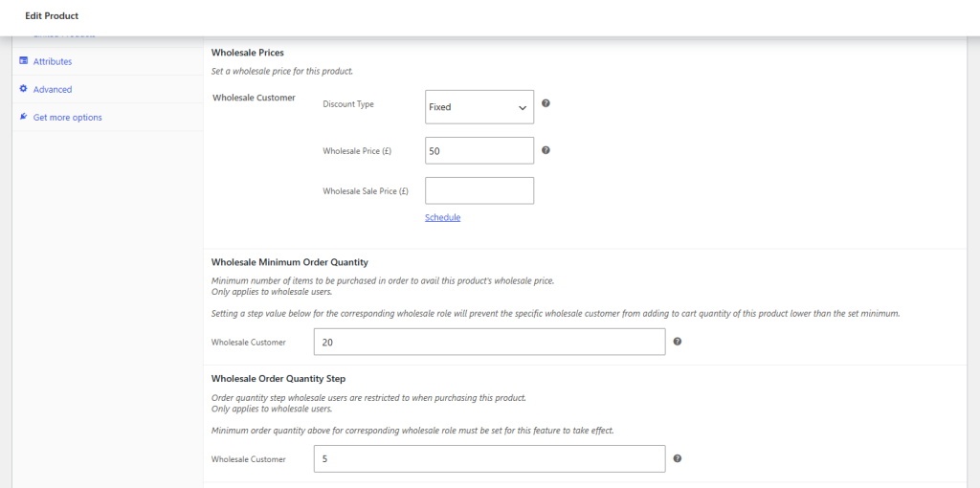Screen dimensions: 980x488
Task: Click the empty Wholesale Sale Price field
Action: [x=479, y=190]
